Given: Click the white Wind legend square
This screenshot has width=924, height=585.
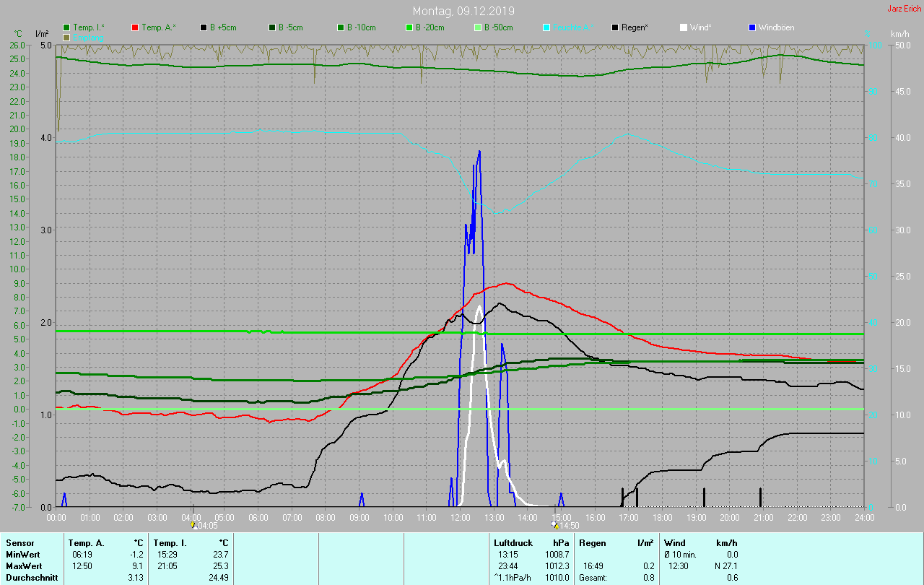Looking at the screenshot, I should [684, 27].
